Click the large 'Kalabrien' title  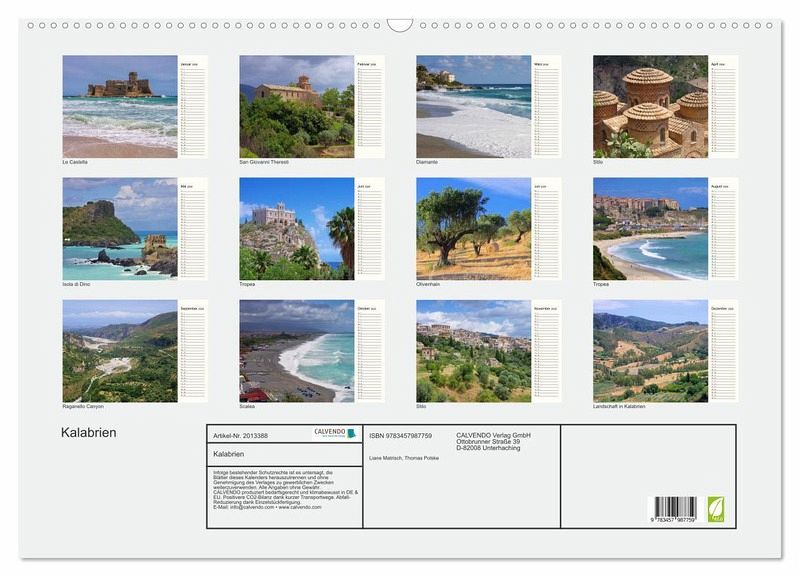89,433
